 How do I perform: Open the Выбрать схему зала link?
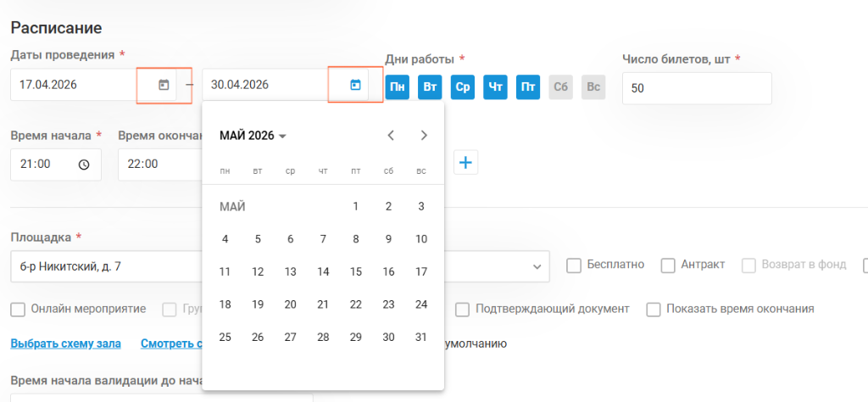click(66, 343)
